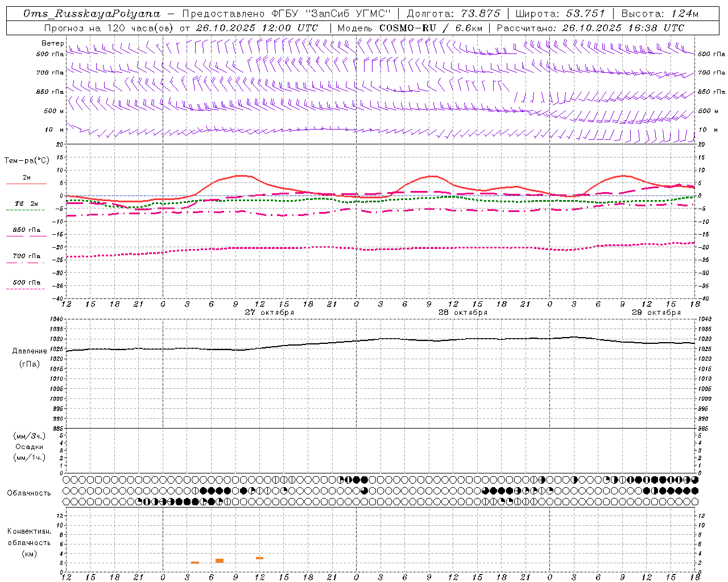The image size is (728, 582).
Task: Click the orange convective cloud bar at 12 hours
Action: pos(259,558)
